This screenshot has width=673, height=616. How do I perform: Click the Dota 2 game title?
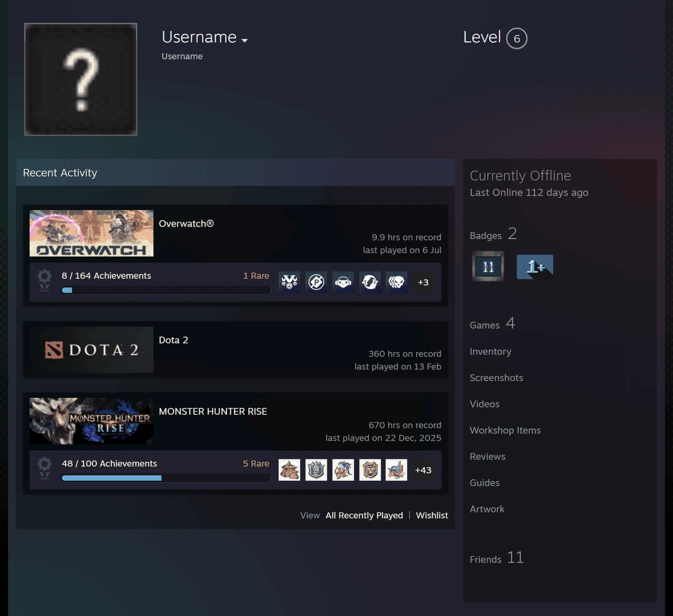coord(174,340)
